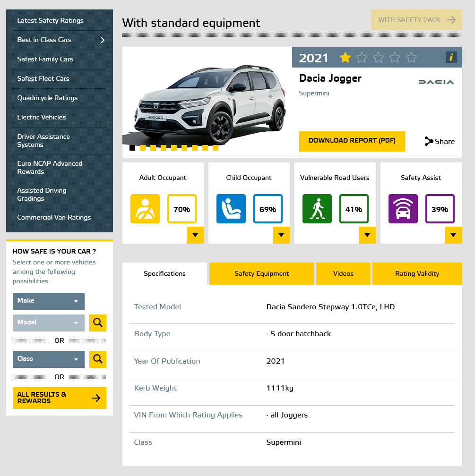Click the Dacia Jogger title
Viewport: 475px width, 476px height.
pos(330,78)
